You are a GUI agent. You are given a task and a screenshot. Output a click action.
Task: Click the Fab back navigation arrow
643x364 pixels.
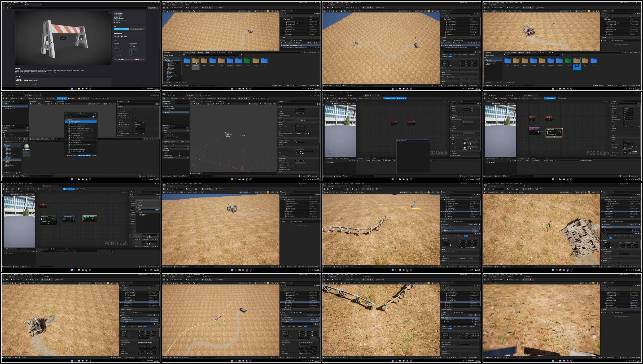6,8
